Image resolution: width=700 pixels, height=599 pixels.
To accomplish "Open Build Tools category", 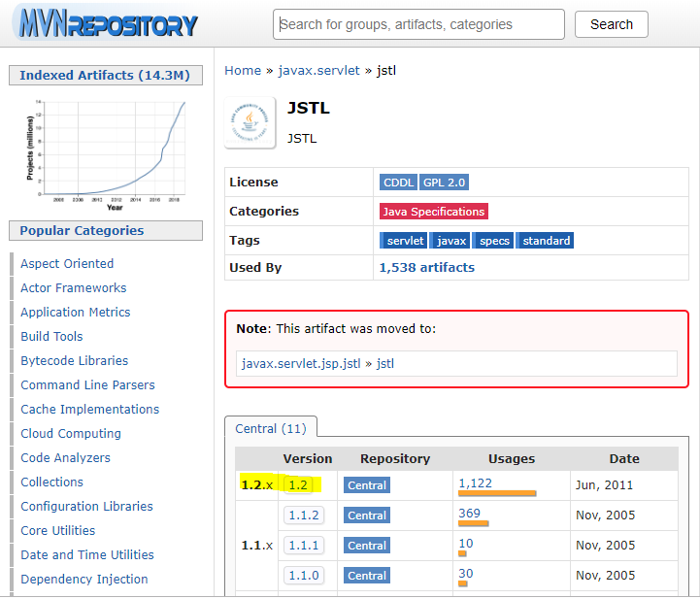I will (51, 336).
